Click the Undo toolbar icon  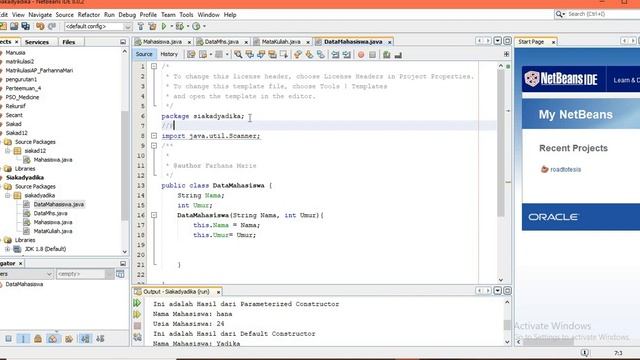click(40, 26)
